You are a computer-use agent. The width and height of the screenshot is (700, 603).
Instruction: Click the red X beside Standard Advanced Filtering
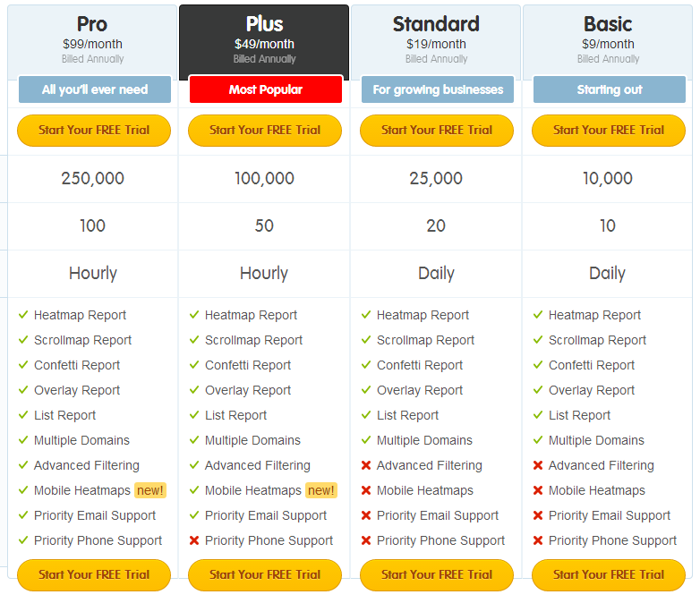pyautogui.click(x=366, y=465)
